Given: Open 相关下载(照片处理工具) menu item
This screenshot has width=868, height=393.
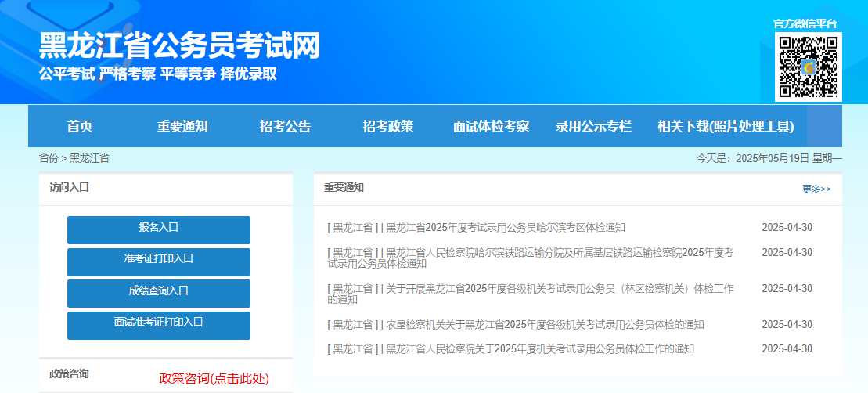Looking at the screenshot, I should pyautogui.click(x=726, y=127).
